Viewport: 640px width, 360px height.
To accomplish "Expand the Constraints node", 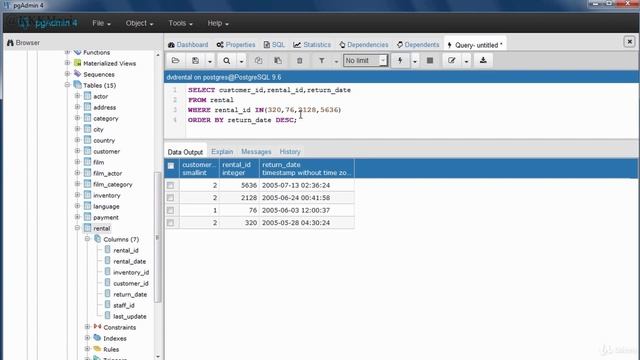I will tap(87, 327).
